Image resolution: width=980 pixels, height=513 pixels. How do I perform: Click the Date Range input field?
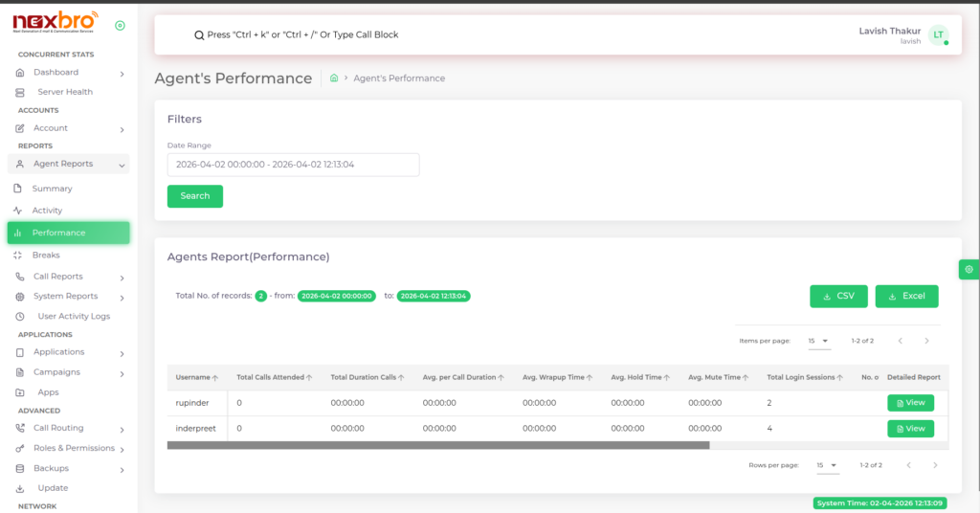tap(293, 165)
